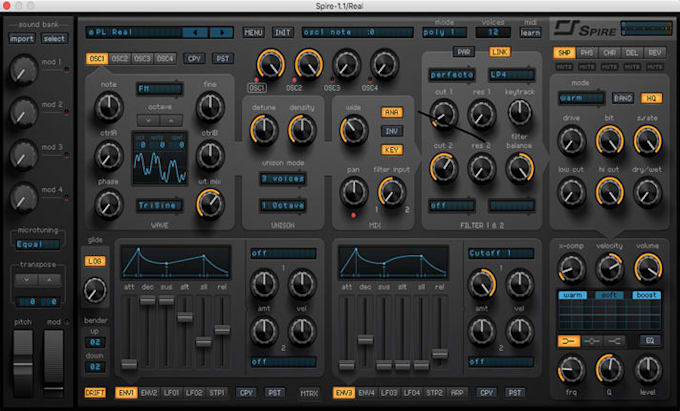Image resolution: width=680 pixels, height=411 pixels.
Task: Toggle the BAND shaper button
Action: coord(622,98)
